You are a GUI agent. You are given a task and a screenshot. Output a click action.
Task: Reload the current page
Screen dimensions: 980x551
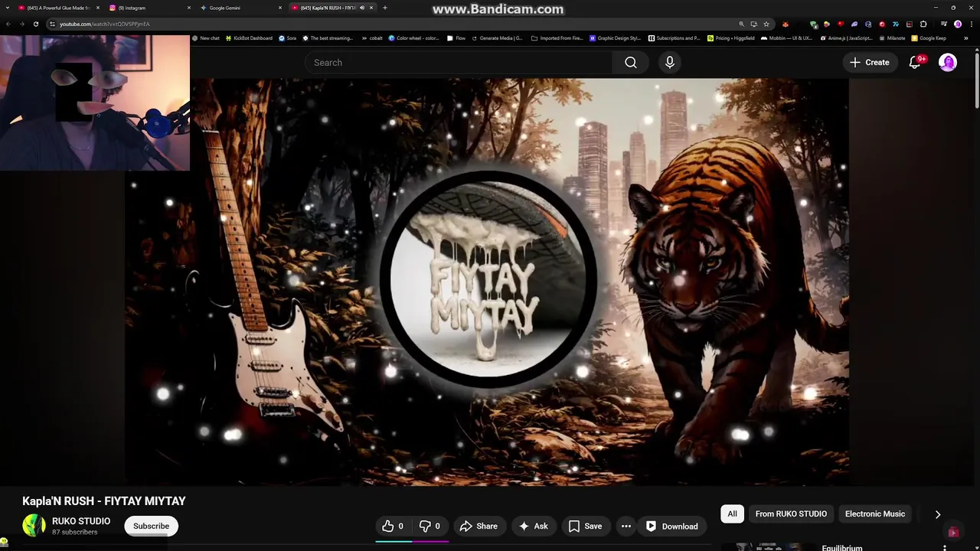coord(36,24)
